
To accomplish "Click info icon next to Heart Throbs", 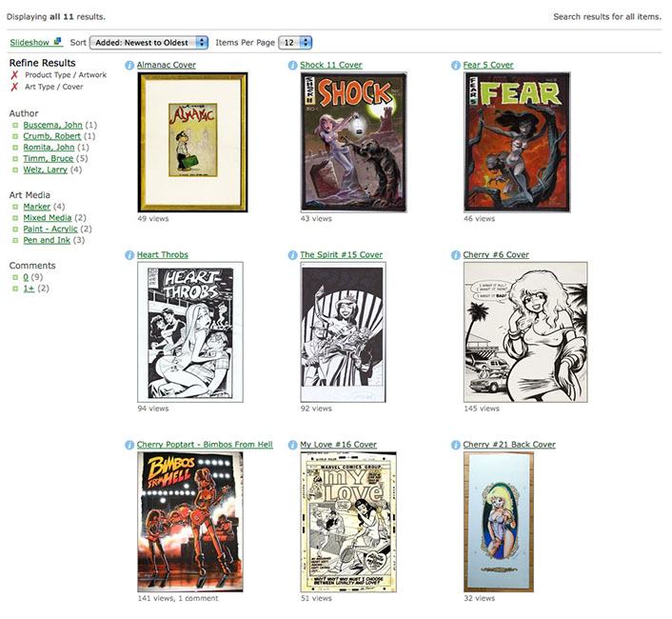I will point(129,255).
